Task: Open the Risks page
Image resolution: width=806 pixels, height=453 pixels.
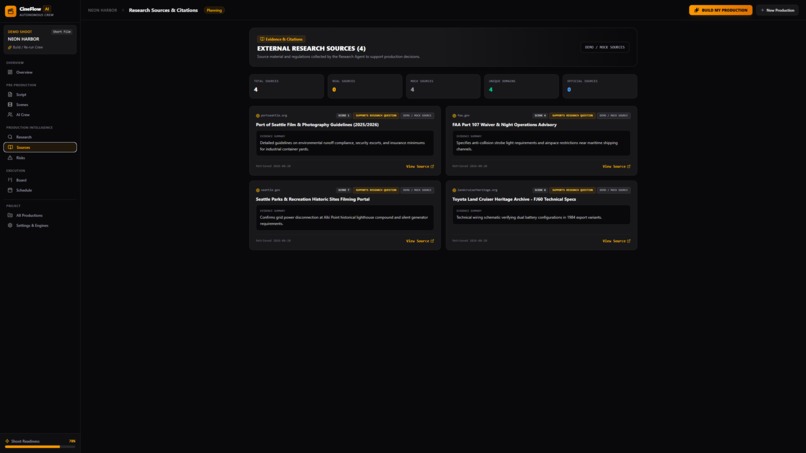Action: [x=40, y=158]
